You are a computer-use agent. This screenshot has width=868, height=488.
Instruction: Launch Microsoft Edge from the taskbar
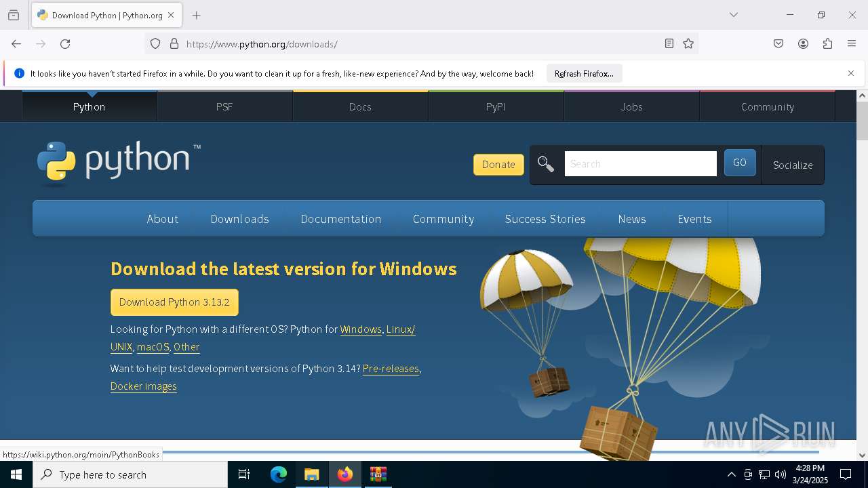tap(279, 474)
